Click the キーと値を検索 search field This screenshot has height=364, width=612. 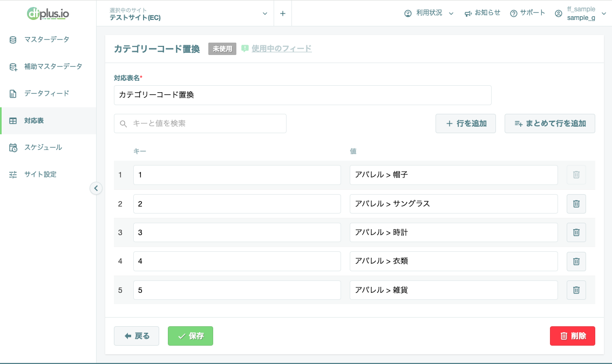point(200,123)
